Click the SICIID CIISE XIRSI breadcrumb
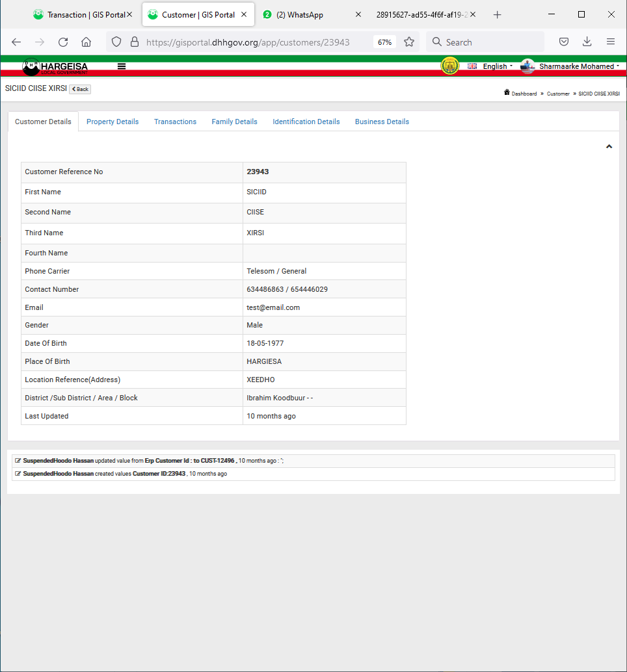 tap(598, 94)
